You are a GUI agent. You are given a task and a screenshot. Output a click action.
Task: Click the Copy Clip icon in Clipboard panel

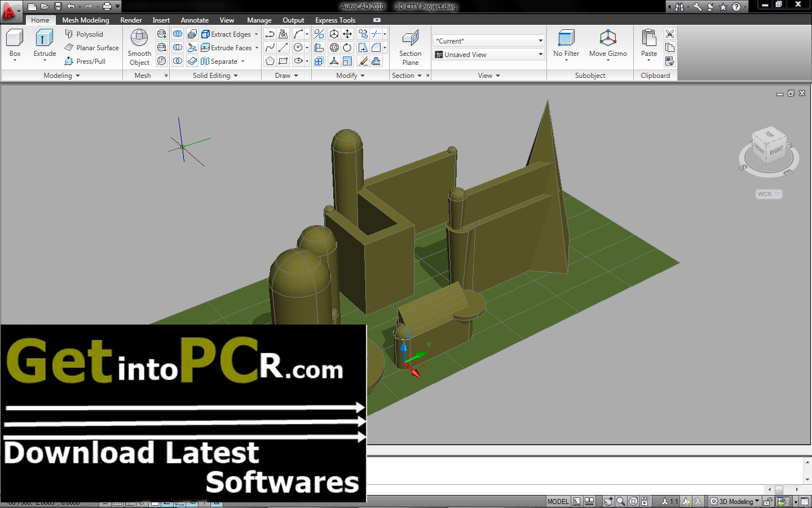670,48
